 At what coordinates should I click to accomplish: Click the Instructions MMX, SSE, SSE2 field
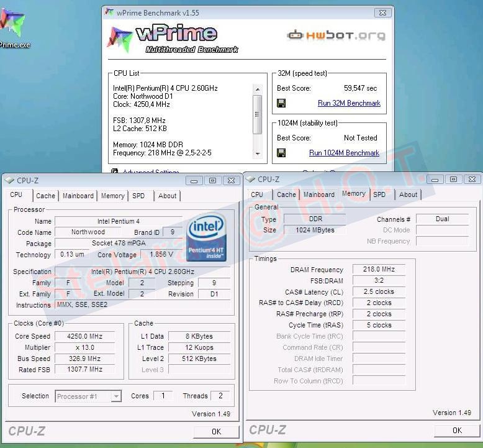tap(142, 304)
